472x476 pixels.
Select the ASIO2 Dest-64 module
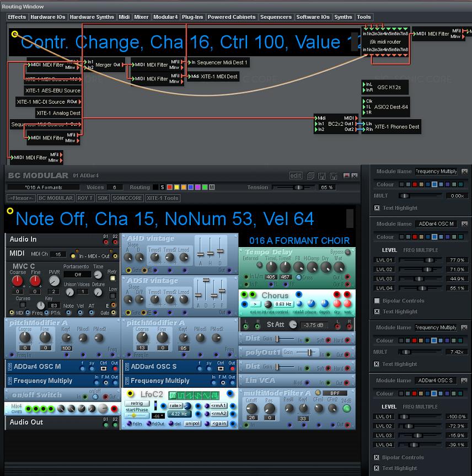386,107
